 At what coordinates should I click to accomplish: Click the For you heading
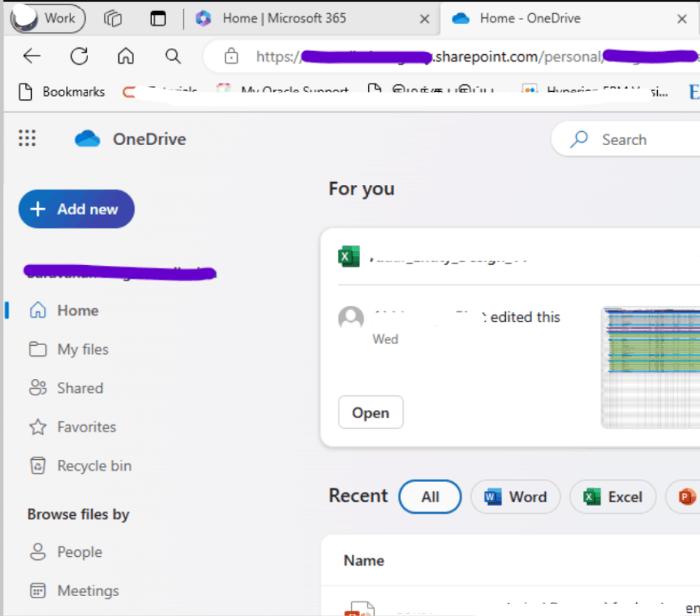click(361, 189)
